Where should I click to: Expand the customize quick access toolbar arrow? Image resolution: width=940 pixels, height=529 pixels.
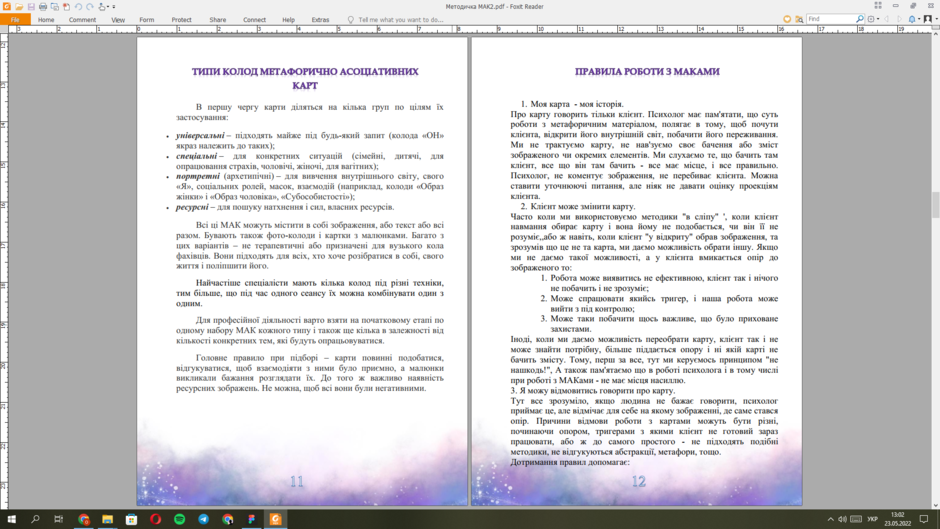pos(113,7)
